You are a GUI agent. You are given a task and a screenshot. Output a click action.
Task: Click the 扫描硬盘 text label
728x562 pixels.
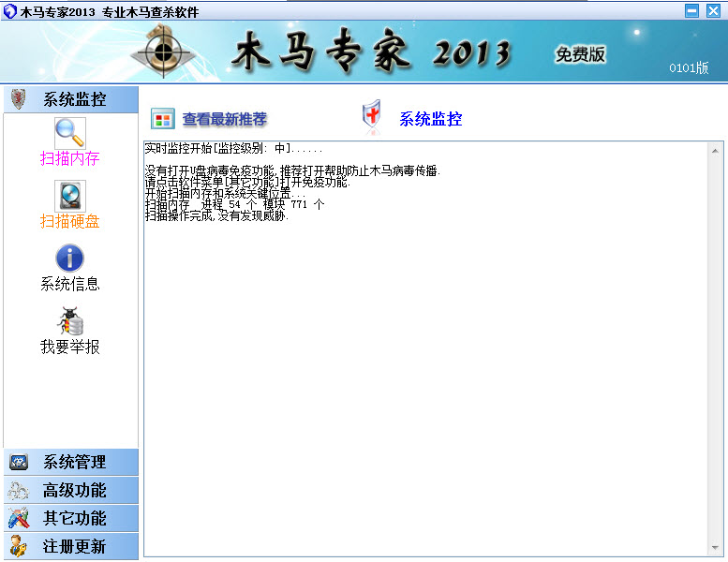(x=70, y=221)
